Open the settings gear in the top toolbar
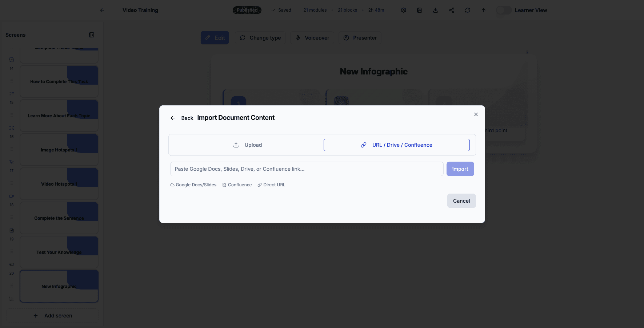Viewport: 644px width, 328px height. point(403,10)
